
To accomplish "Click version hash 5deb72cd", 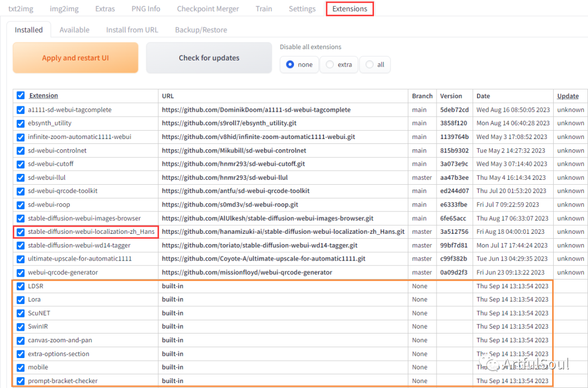I will [454, 110].
